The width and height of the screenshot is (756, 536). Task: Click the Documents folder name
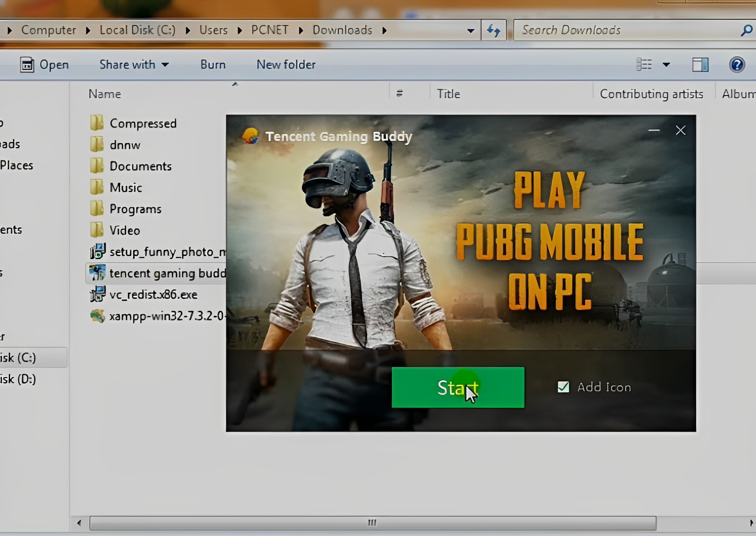tap(140, 166)
